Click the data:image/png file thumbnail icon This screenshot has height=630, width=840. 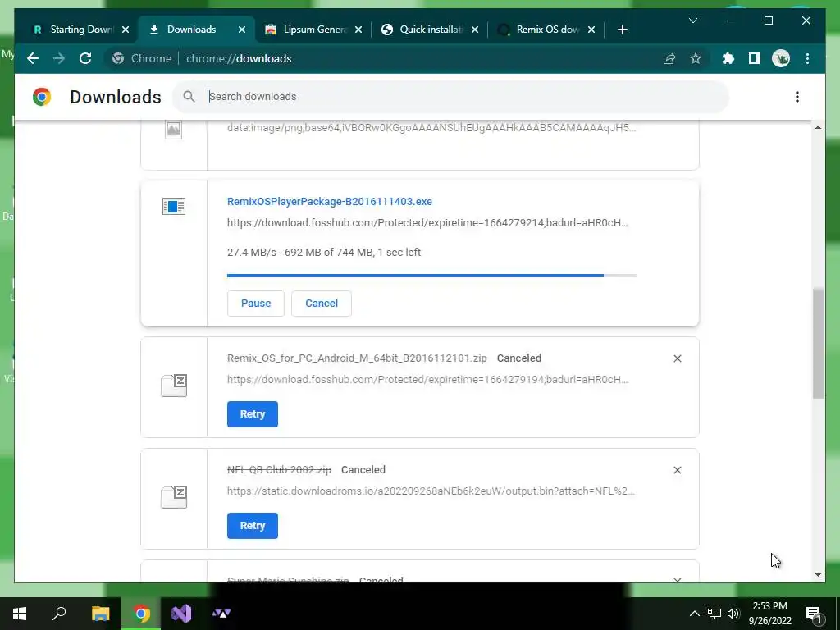pyautogui.click(x=173, y=129)
